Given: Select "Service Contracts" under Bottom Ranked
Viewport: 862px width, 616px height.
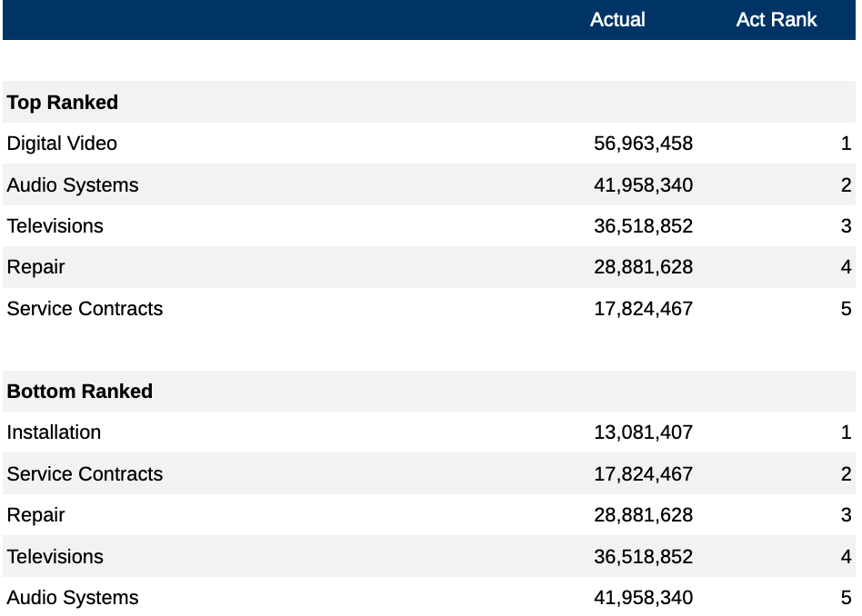Looking at the screenshot, I should [x=85, y=474].
